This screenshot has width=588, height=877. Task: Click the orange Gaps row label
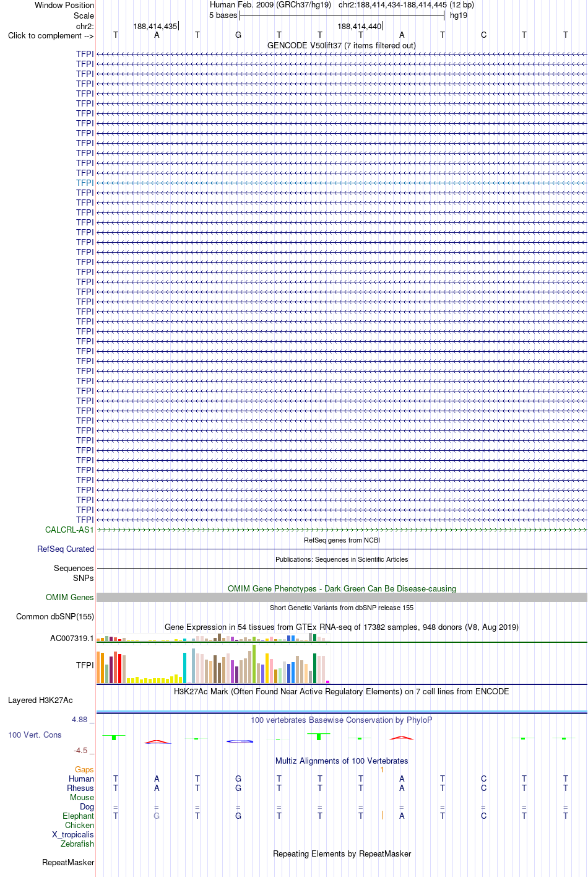85,769
